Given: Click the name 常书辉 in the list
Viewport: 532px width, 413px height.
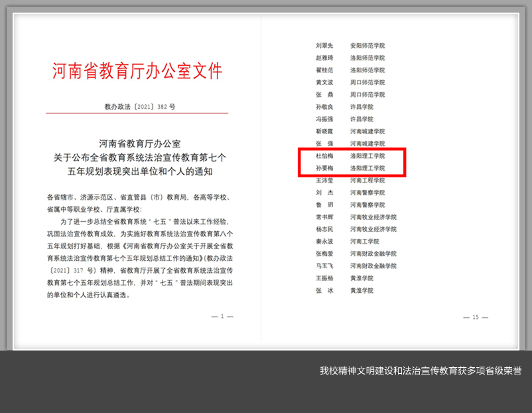Looking at the screenshot, I should tap(324, 217).
